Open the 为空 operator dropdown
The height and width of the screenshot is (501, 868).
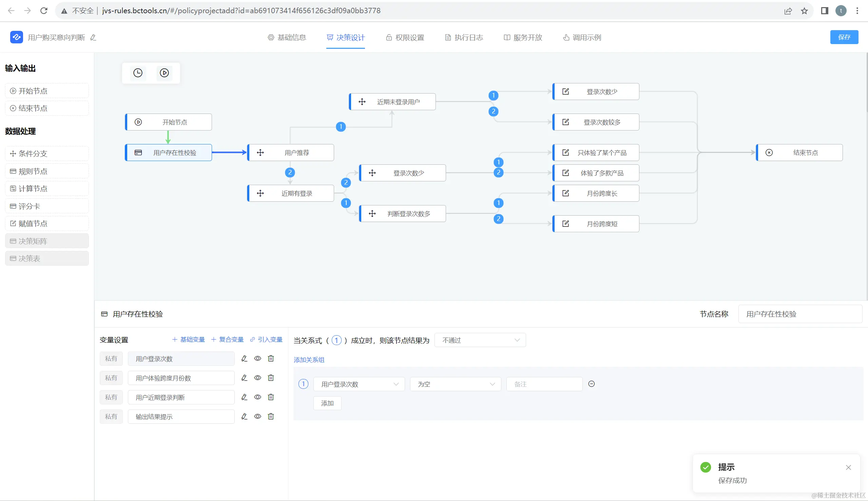[455, 384]
